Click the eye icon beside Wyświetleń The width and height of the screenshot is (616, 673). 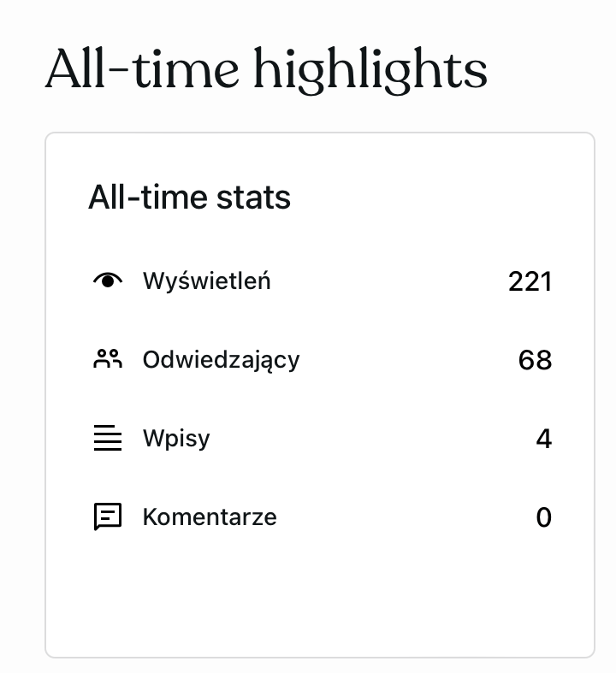(x=108, y=280)
